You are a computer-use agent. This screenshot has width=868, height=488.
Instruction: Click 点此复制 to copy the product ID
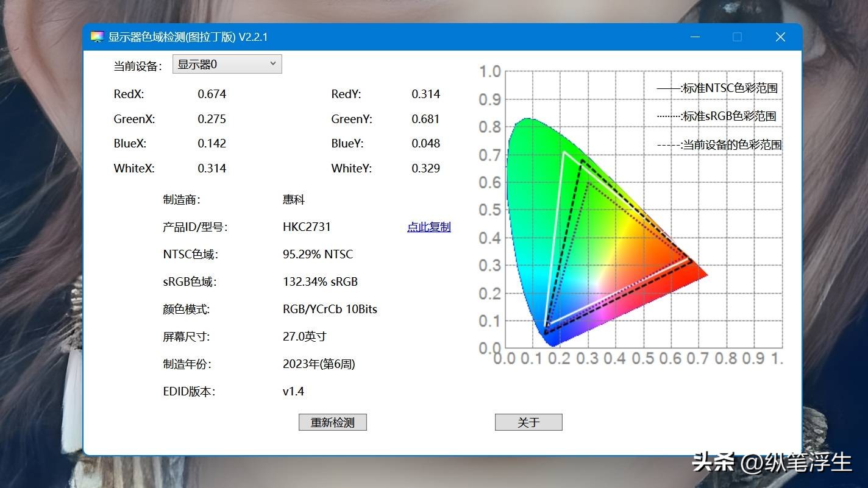tap(429, 227)
